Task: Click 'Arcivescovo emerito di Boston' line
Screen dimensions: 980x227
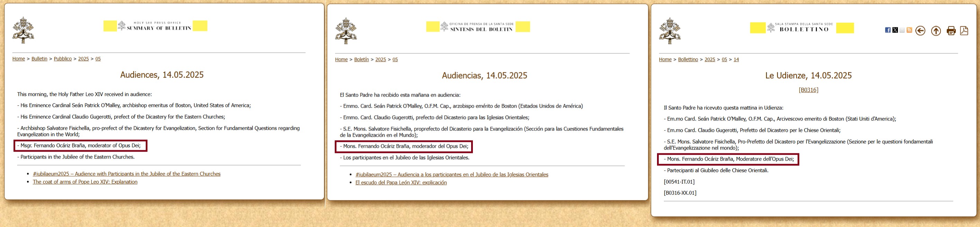Action: click(x=780, y=119)
